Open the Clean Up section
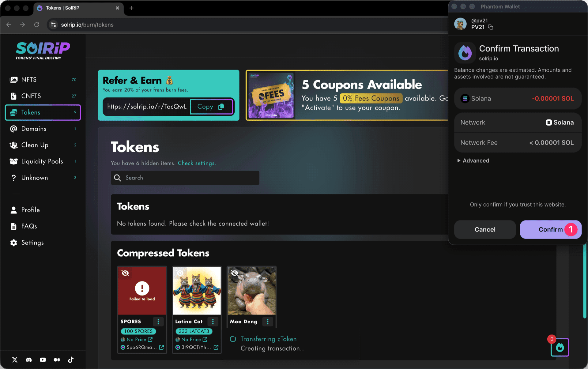The image size is (588, 369). (x=43, y=145)
